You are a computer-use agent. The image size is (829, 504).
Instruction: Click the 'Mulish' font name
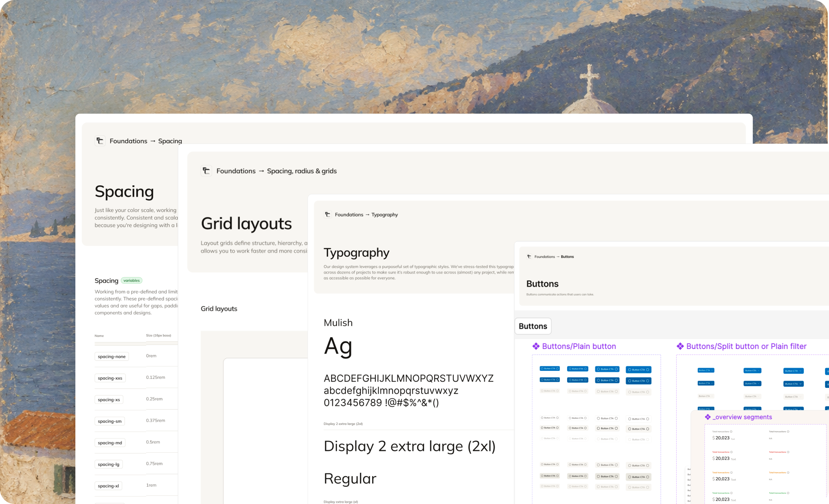338,323
